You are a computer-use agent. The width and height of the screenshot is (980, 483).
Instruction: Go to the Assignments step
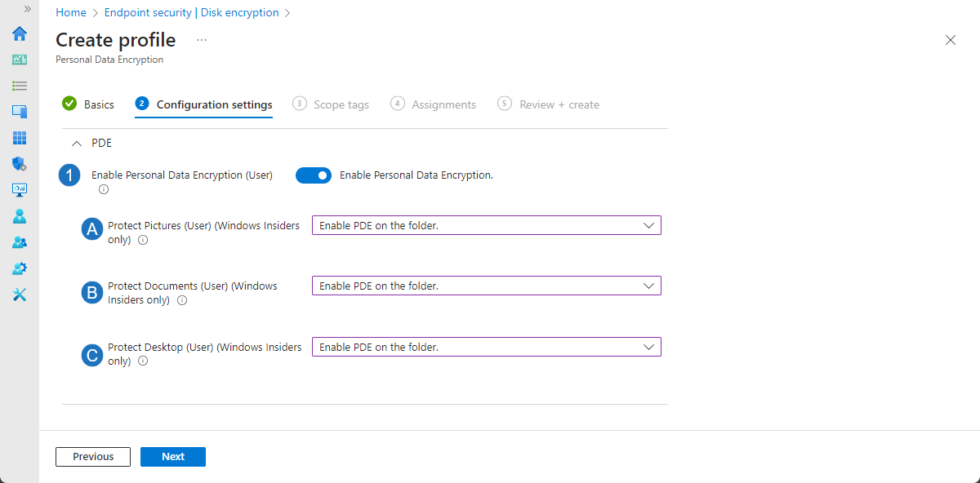pos(433,104)
